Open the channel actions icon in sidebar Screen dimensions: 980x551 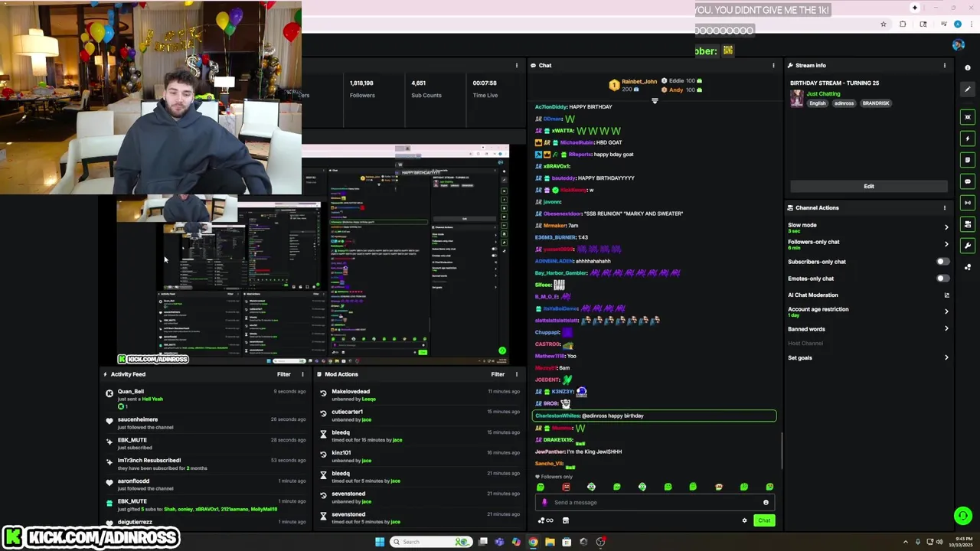[x=968, y=224]
